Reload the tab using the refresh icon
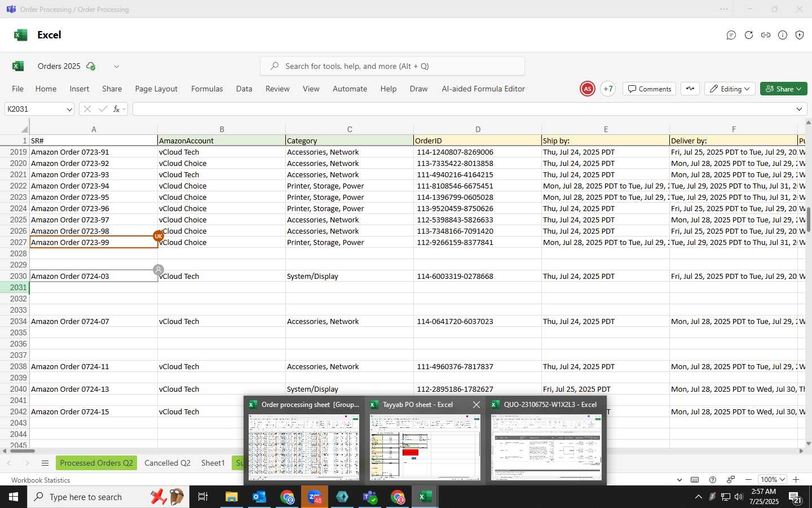The height and width of the screenshot is (508, 812). (x=749, y=35)
